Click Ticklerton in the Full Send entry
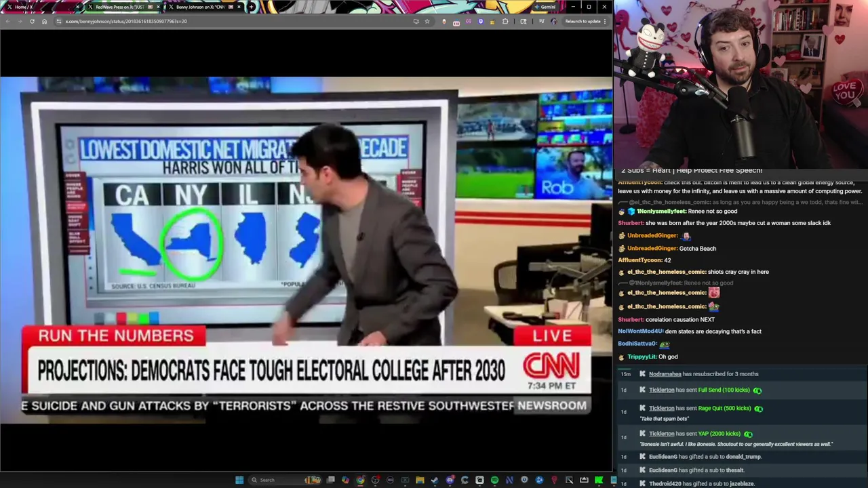 [x=661, y=390]
